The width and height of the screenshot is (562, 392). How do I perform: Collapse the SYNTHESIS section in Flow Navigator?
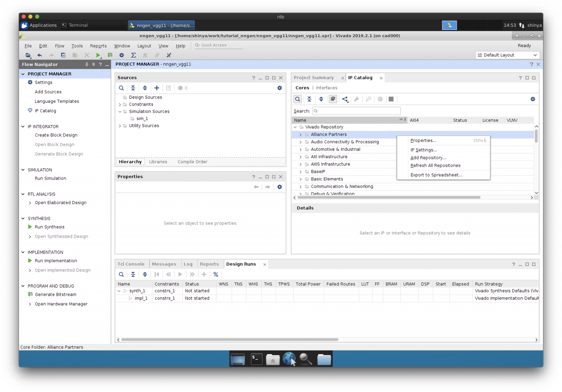[x=23, y=219]
